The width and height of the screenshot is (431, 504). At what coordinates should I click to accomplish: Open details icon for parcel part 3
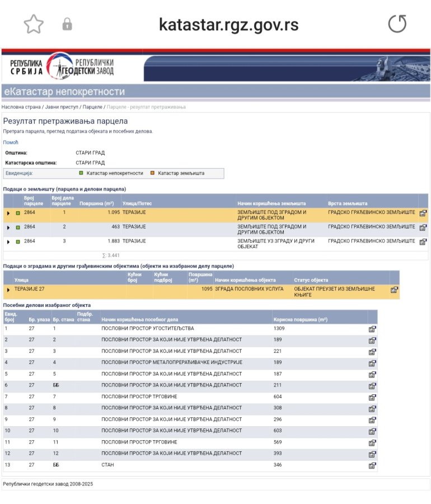423,242
